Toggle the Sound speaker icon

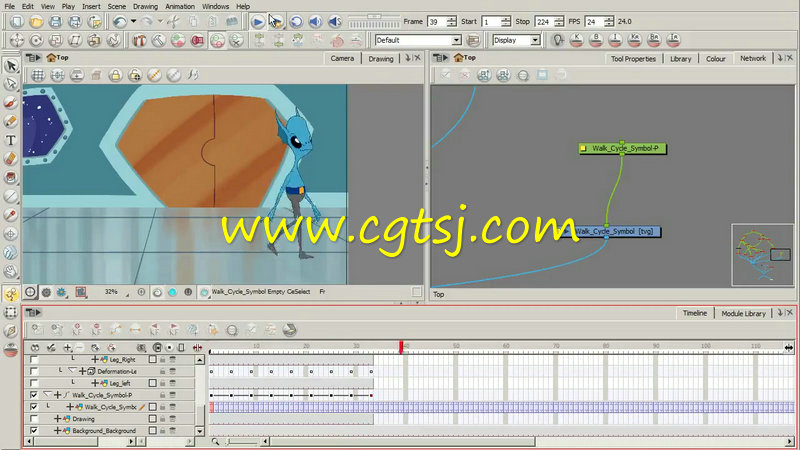(x=315, y=21)
